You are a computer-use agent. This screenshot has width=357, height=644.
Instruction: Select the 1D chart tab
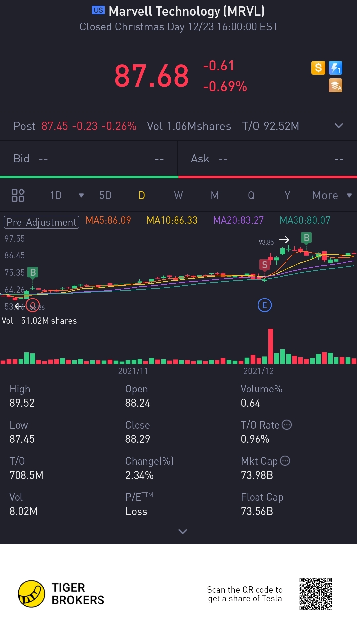tap(56, 195)
